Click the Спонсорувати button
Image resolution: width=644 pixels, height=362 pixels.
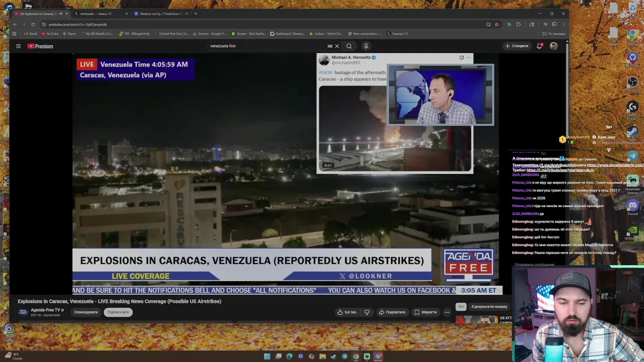tap(86, 312)
